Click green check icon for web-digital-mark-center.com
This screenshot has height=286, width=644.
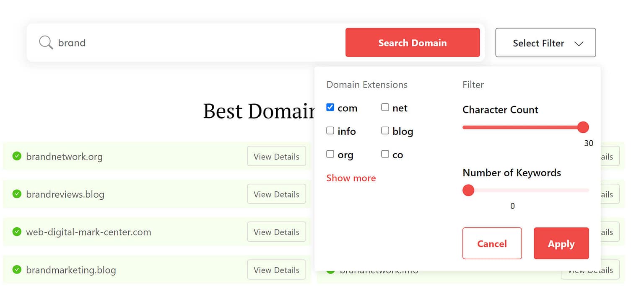(x=17, y=232)
